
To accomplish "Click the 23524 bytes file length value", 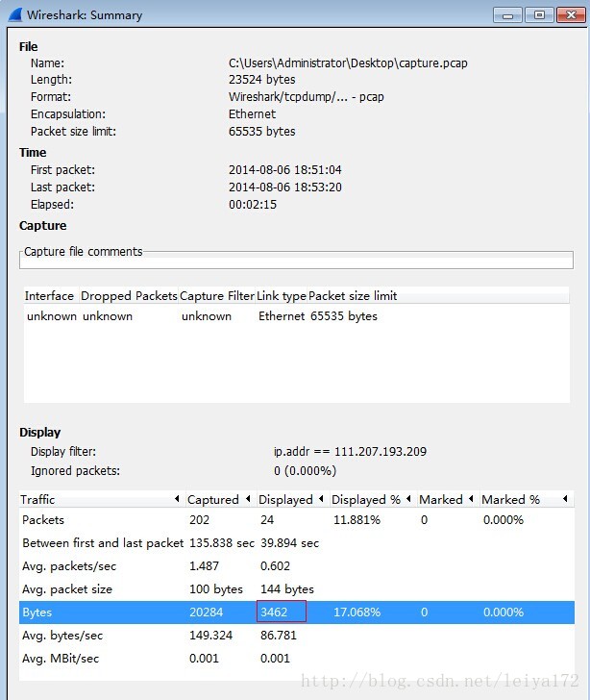I will [x=262, y=80].
